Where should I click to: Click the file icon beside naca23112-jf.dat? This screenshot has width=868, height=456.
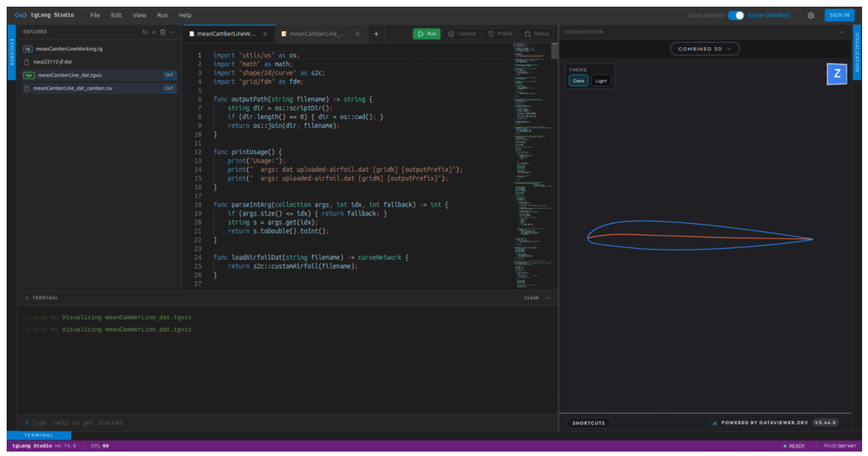tap(27, 62)
